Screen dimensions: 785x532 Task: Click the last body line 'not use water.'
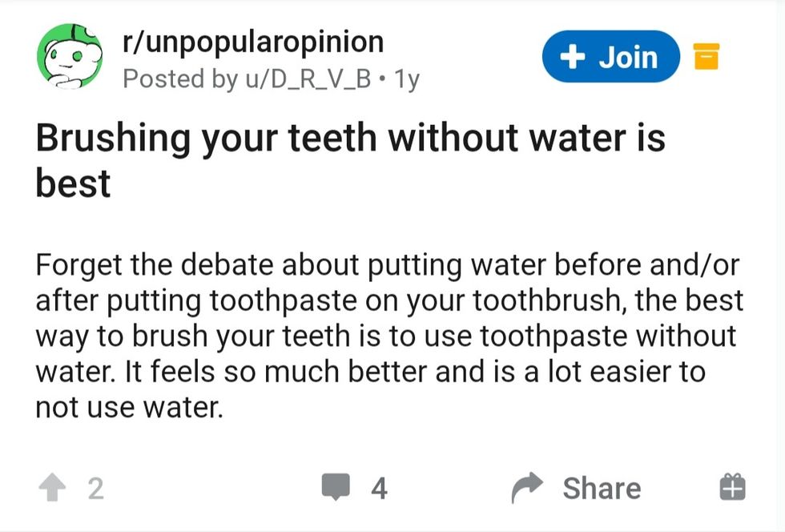point(128,408)
